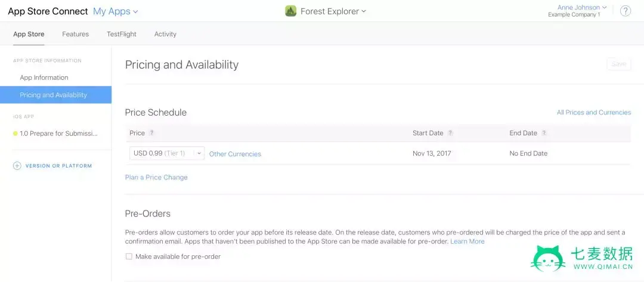Open the Features tab
This screenshot has width=644, height=282.
(x=75, y=34)
